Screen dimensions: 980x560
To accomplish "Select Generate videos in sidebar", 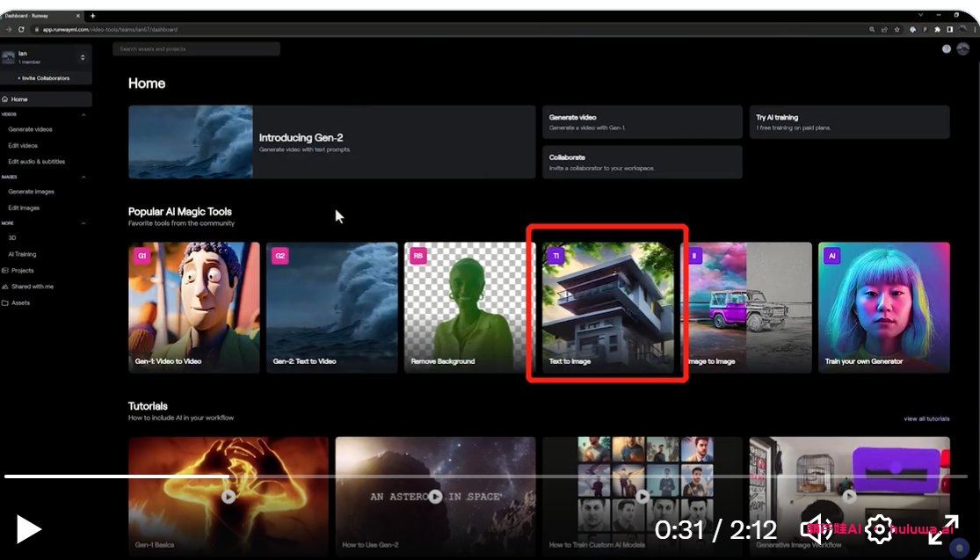I will pos(31,129).
